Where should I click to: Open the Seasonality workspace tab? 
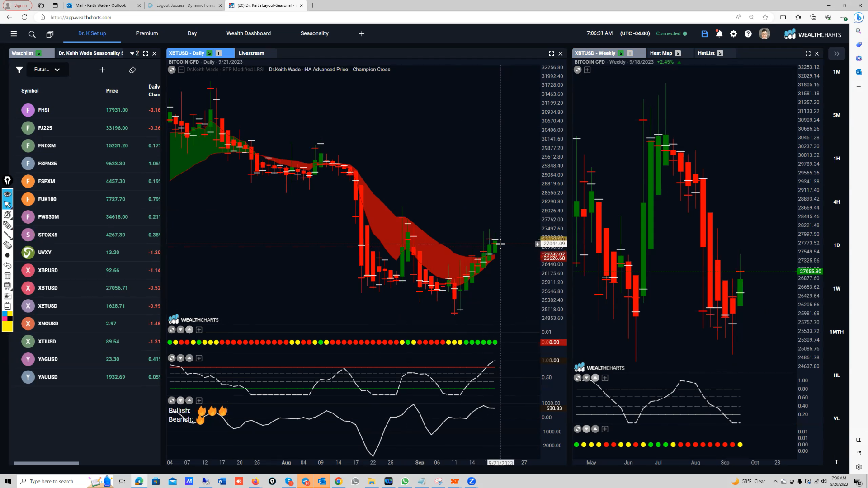[315, 33]
